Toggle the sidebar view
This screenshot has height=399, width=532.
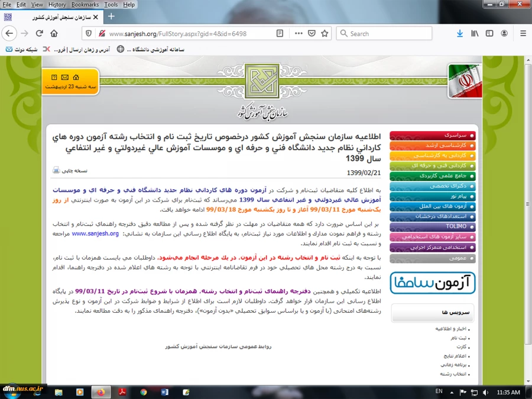[489, 33]
